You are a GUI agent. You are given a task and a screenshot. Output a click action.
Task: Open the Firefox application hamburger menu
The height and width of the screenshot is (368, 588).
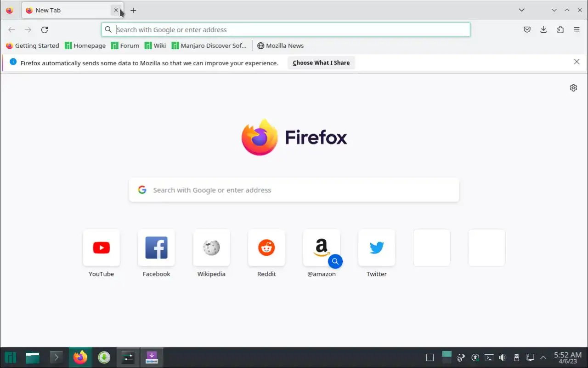[x=577, y=29]
